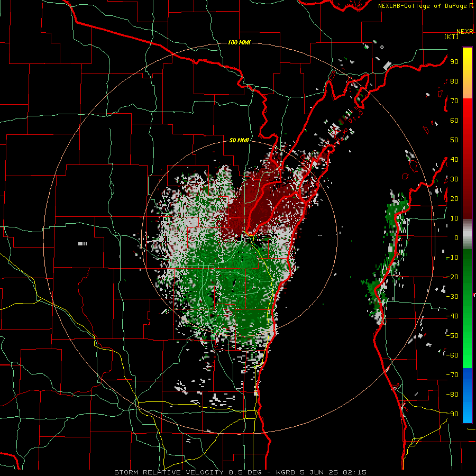
Task: Click the -90 value on the velocity scale
Action: point(452,414)
